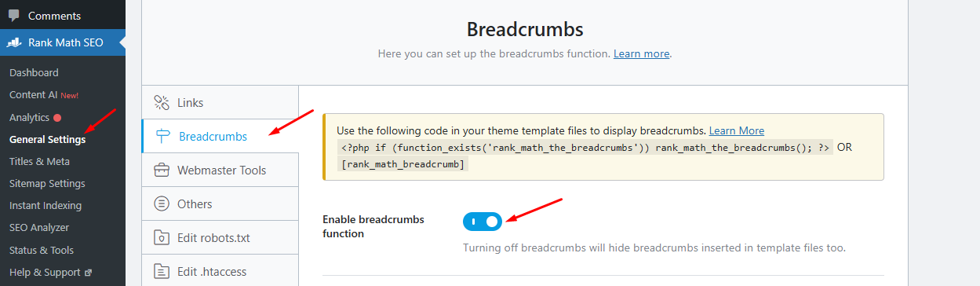Select Instant Indexing menu item
Image resolution: width=980 pixels, height=286 pixels.
pyautogui.click(x=46, y=205)
